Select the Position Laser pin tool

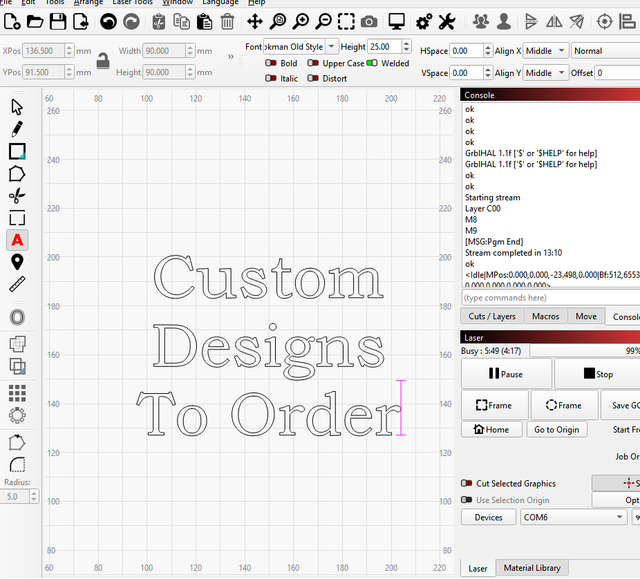pos(17,262)
